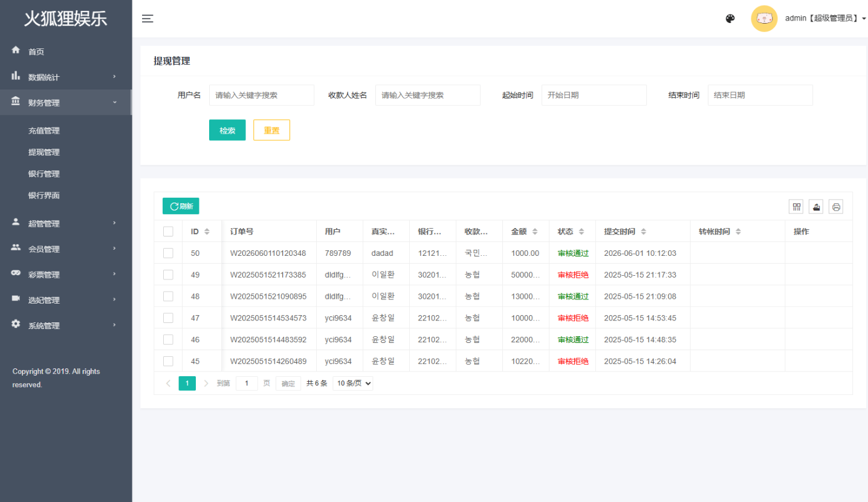Click the 彩票管理 gamepad icon
This screenshot has height=502, width=868.
pyautogui.click(x=16, y=273)
